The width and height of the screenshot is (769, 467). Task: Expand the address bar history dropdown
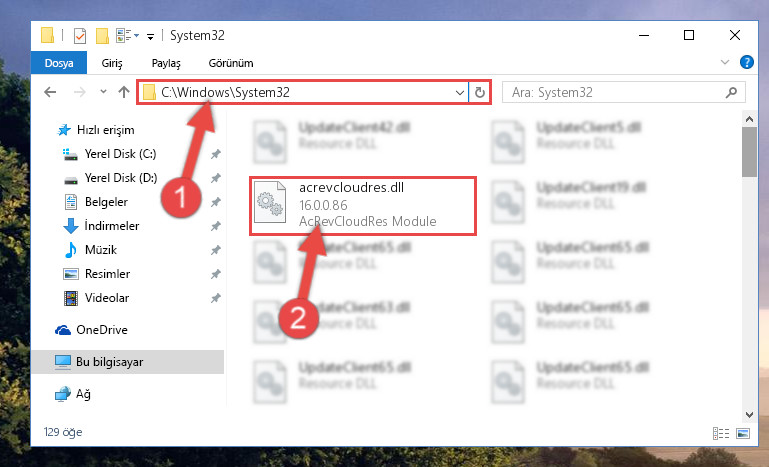click(460, 92)
